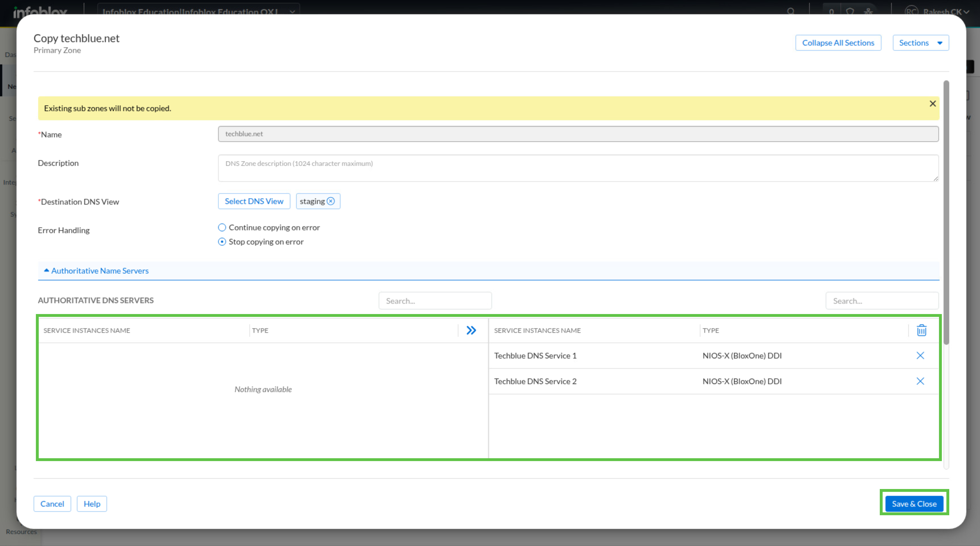Open the Sections dropdown
980x546 pixels.
(921, 43)
